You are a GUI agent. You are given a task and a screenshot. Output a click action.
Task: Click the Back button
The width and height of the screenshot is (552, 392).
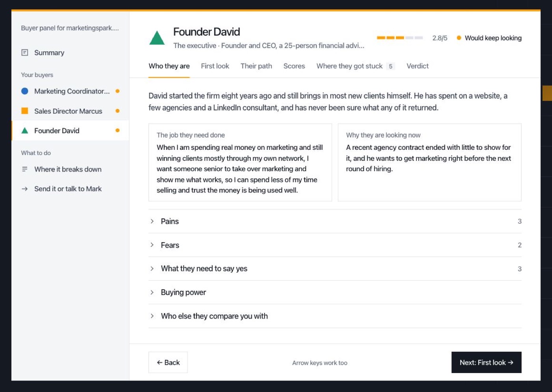pos(168,362)
